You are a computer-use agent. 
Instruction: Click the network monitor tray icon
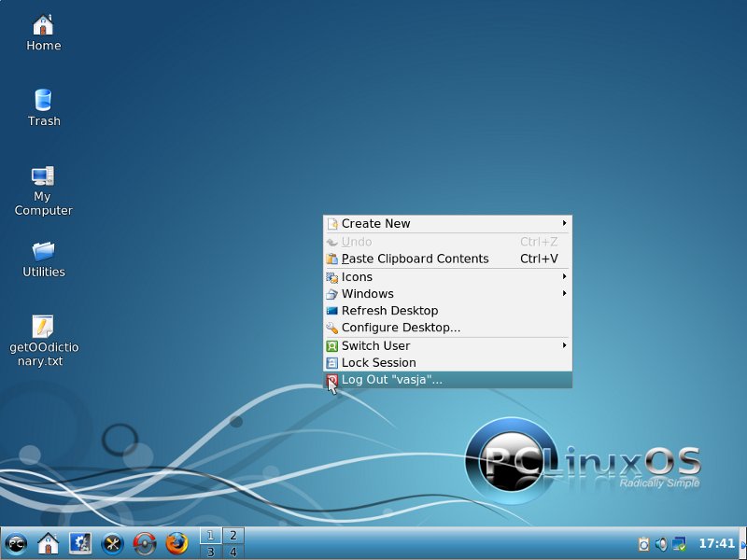(679, 543)
